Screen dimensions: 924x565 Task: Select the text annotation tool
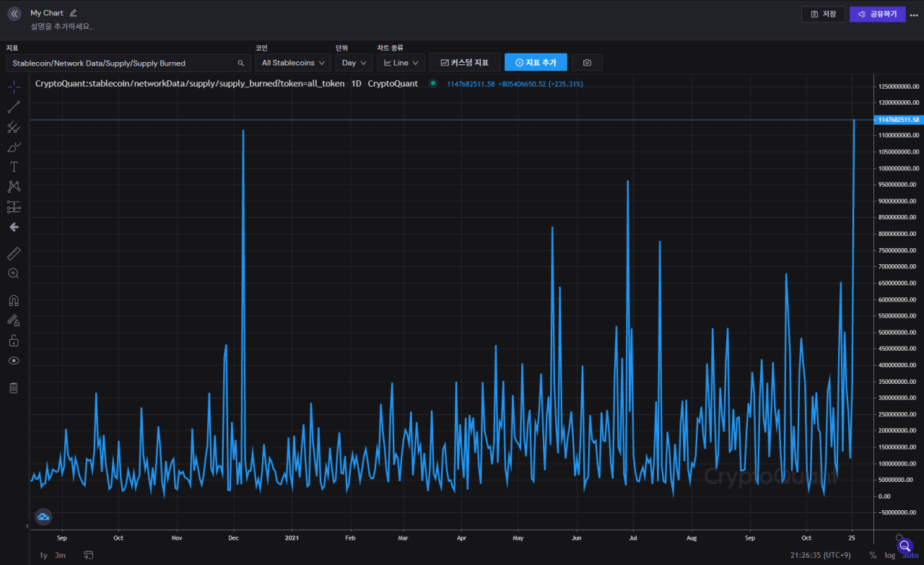(14, 167)
